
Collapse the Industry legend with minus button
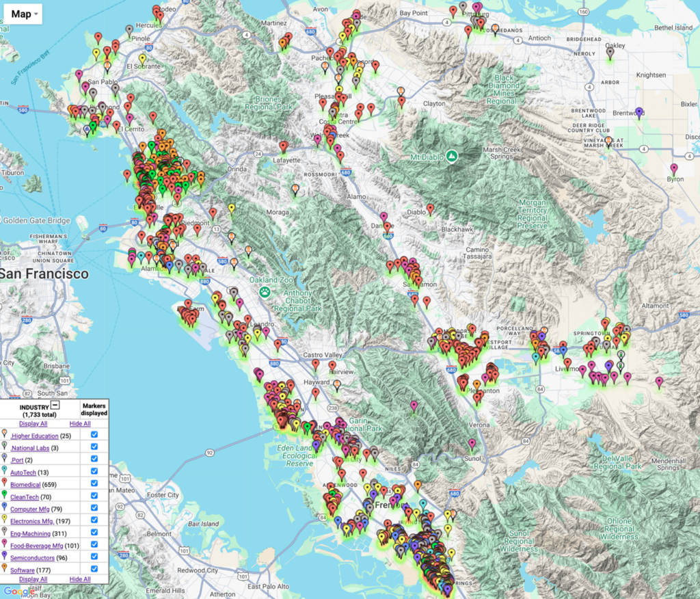coord(55,405)
